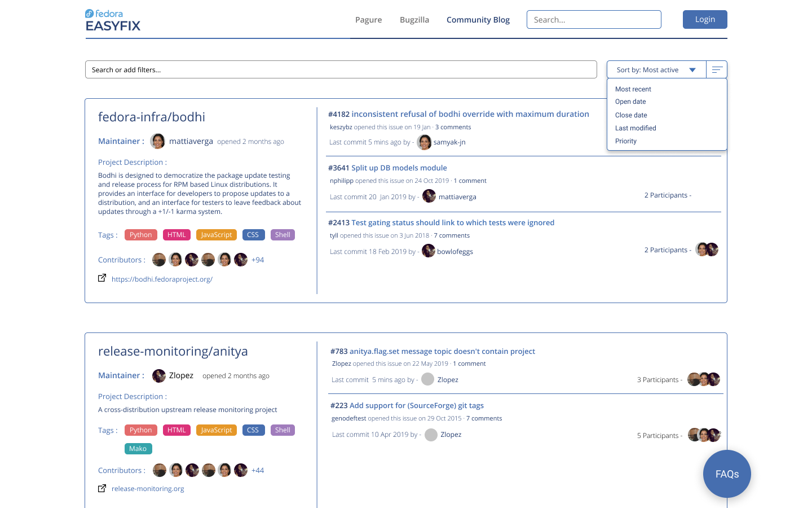
Task: Open Bugzilla from the top navigation
Action: (414, 20)
